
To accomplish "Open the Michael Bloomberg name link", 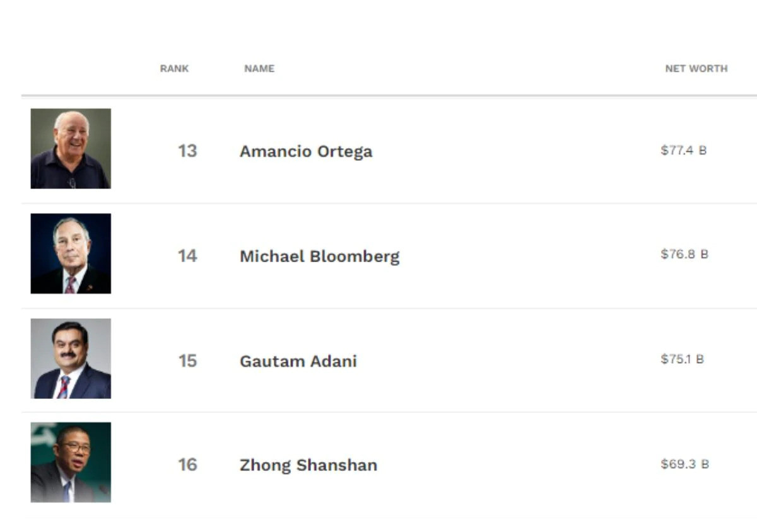I will pos(319,256).
